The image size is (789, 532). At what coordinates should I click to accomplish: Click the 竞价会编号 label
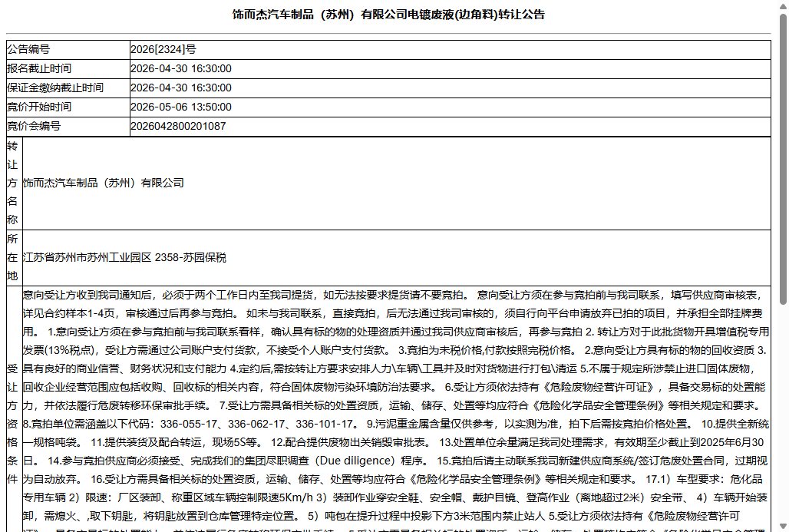(x=34, y=126)
